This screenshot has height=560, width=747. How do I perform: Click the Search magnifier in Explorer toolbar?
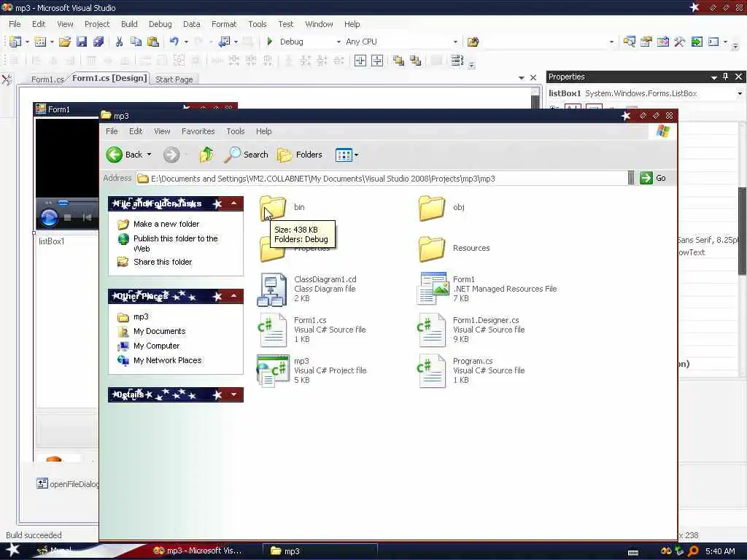pyautogui.click(x=247, y=155)
